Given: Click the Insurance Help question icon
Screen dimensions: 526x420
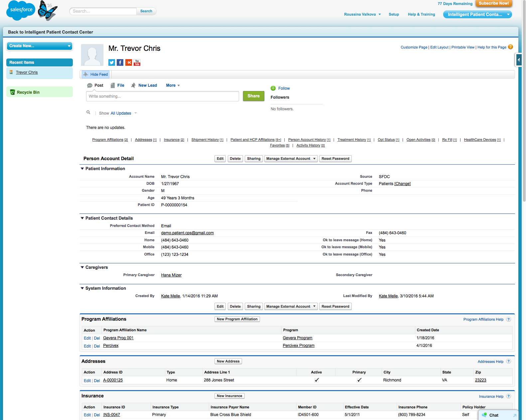Looking at the screenshot, I should tap(508, 396).
